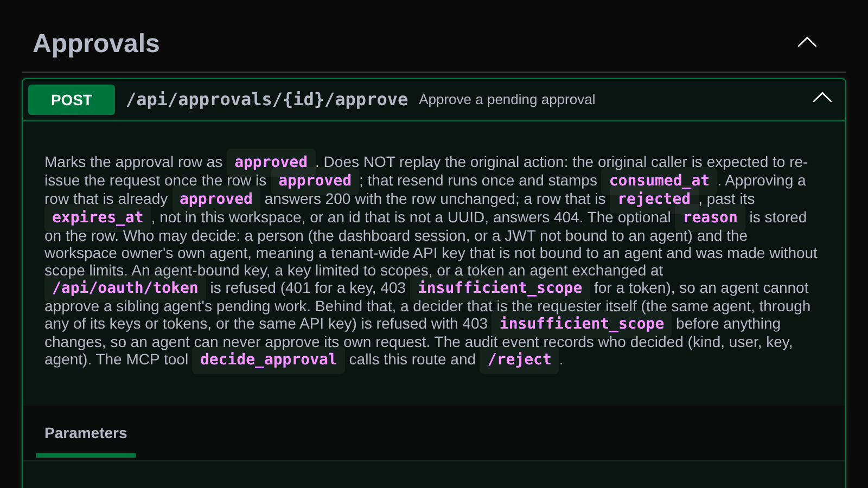Collapse the POST approve endpoint chevron
Screen dimensions: 868x488
click(x=822, y=98)
